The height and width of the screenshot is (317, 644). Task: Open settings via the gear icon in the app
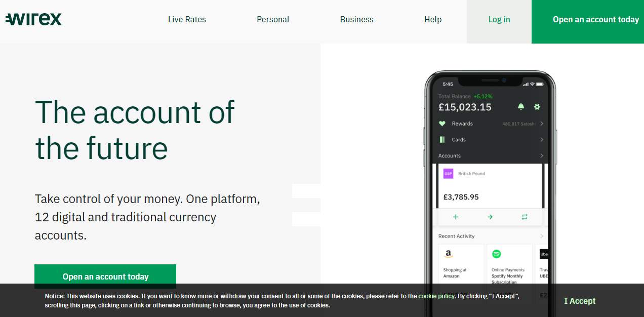pyautogui.click(x=537, y=107)
